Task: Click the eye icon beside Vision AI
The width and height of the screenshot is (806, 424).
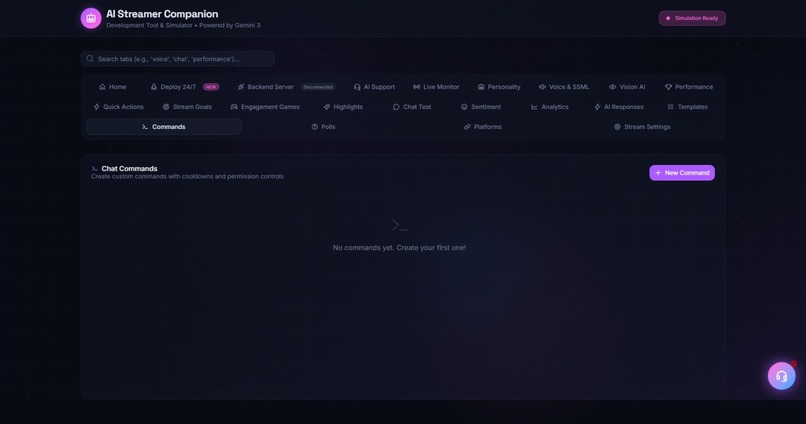Action: click(x=612, y=87)
